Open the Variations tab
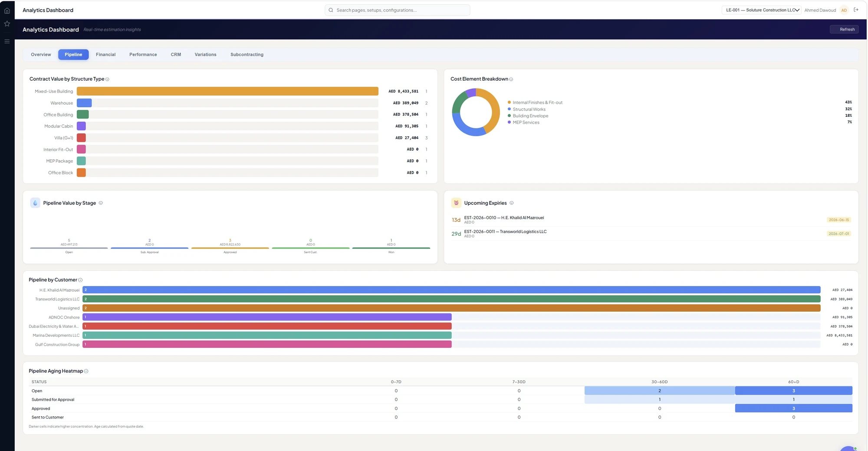This screenshot has width=868, height=451. [205, 55]
